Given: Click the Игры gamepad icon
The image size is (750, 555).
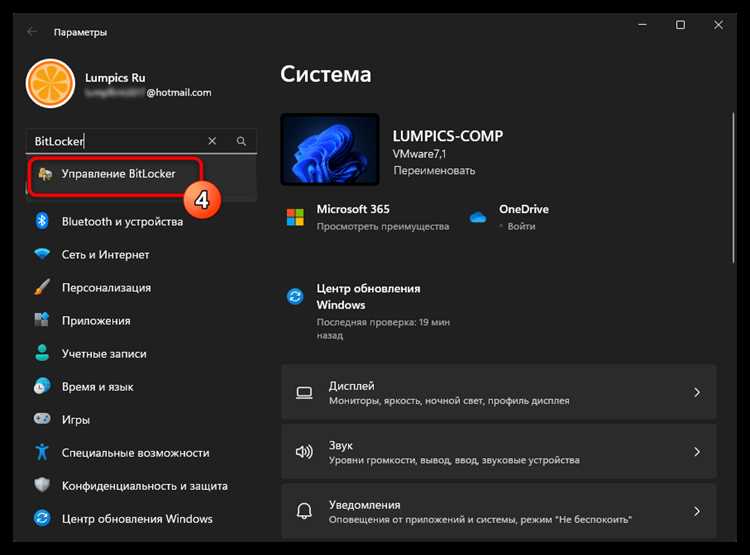Looking at the screenshot, I should [x=42, y=419].
